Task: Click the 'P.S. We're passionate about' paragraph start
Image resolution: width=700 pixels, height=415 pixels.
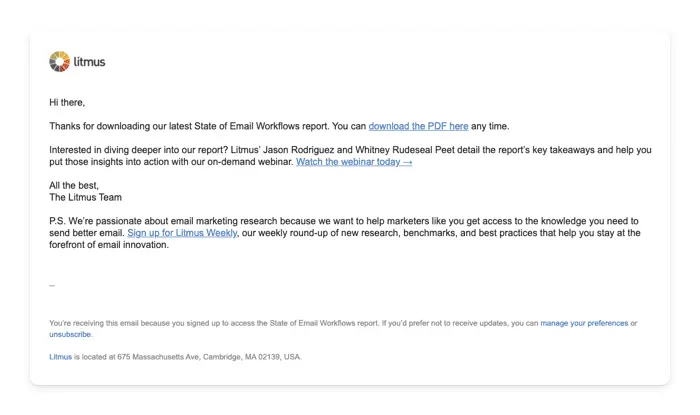Action: pos(108,221)
